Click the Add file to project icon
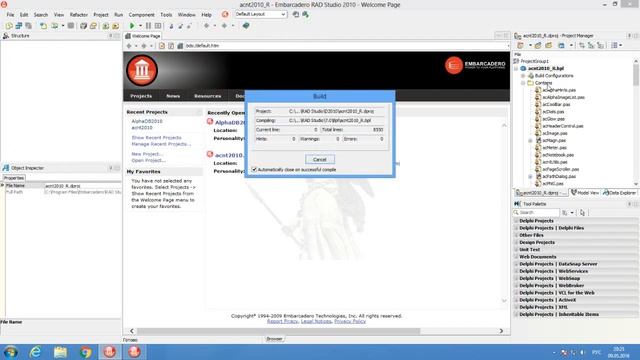640x360 pixels. click(x=106, y=26)
